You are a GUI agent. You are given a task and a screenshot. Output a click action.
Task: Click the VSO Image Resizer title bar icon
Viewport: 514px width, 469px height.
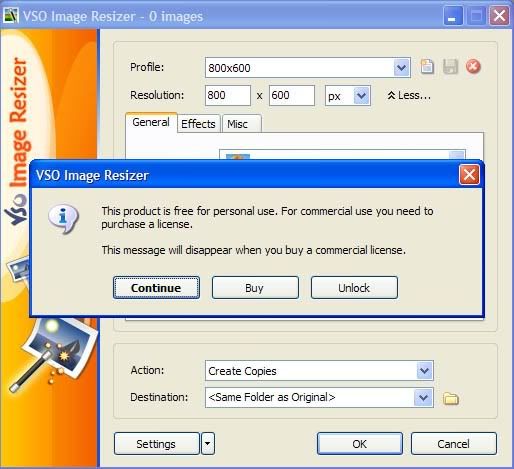[11, 16]
